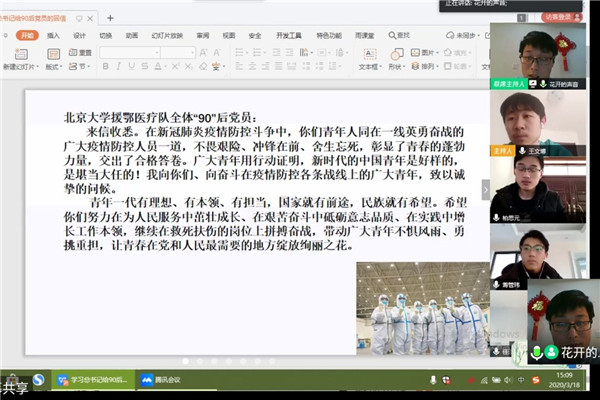Image resolution: width=600 pixels, height=400 pixels.
Task: Click Sogou browser icon in taskbar
Action: (x=38, y=380)
